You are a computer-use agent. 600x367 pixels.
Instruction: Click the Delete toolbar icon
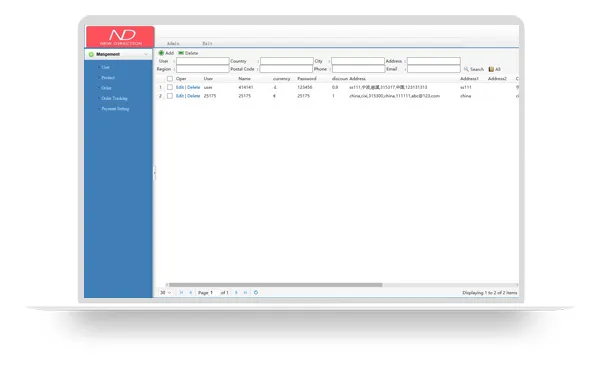(x=181, y=53)
